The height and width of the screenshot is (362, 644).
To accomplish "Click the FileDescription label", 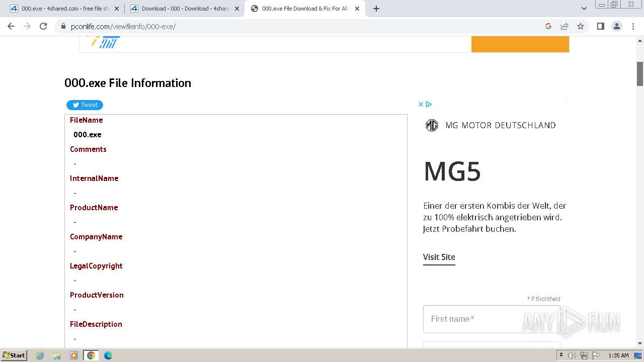I will point(96,324).
